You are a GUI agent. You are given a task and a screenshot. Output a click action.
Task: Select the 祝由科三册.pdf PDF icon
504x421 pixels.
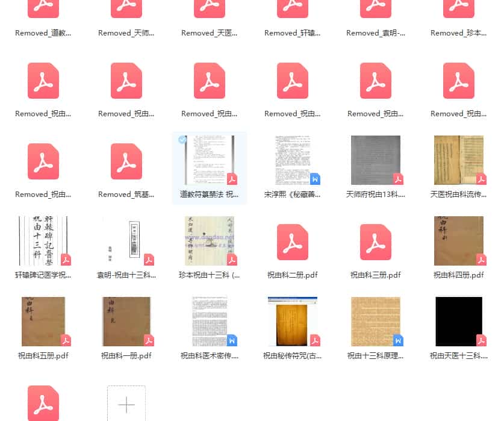(376, 242)
